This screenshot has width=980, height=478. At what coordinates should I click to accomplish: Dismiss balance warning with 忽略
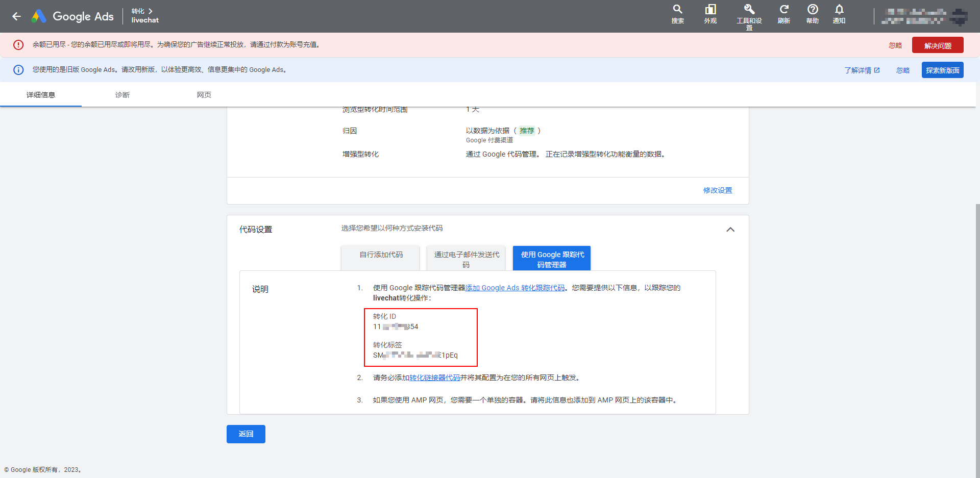pyautogui.click(x=895, y=45)
